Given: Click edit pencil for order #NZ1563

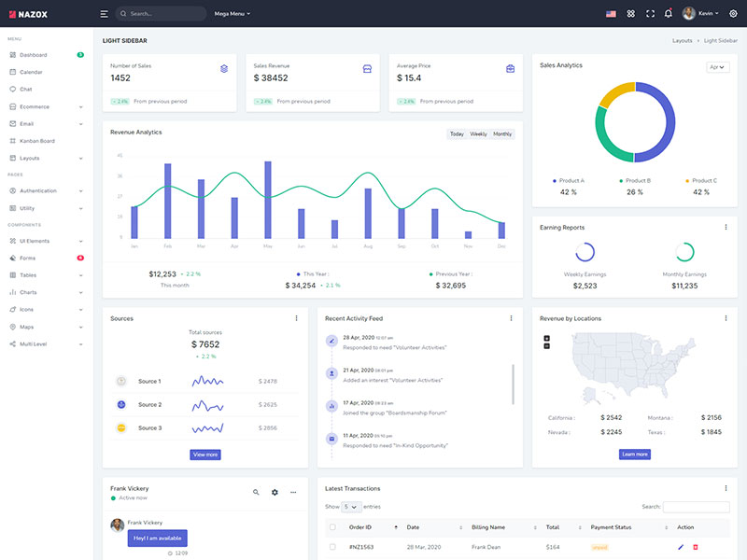Looking at the screenshot, I should coord(681,546).
